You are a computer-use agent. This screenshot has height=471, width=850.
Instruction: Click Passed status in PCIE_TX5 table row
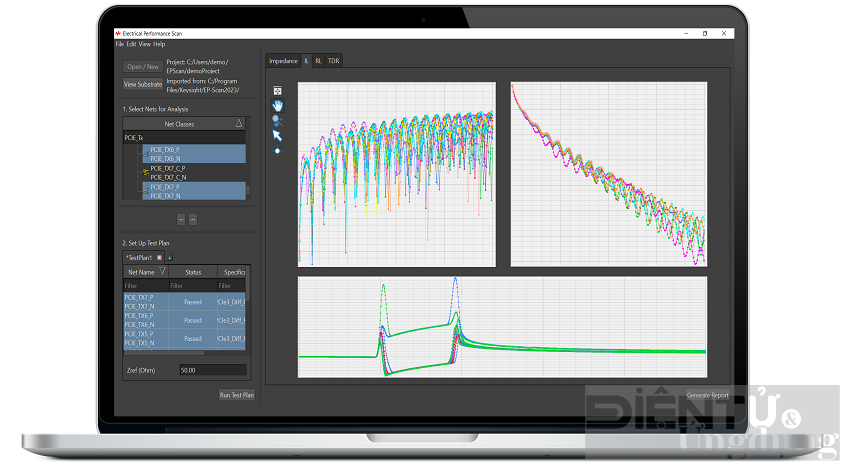193,339
